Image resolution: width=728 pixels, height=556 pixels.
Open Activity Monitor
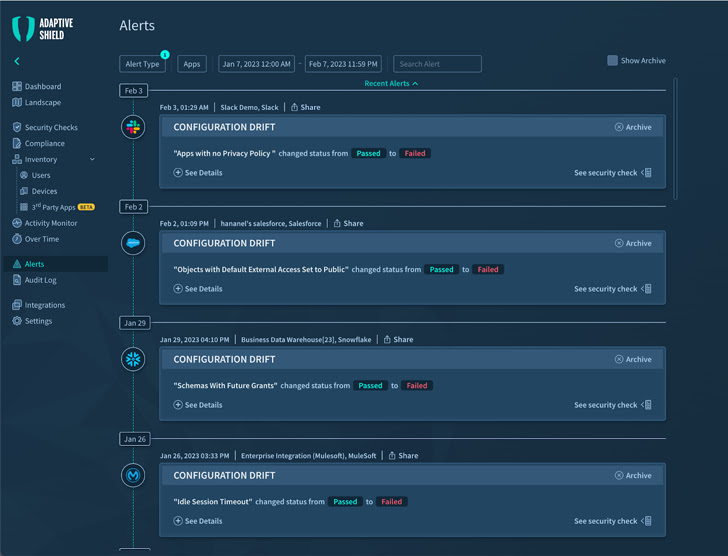(x=45, y=223)
